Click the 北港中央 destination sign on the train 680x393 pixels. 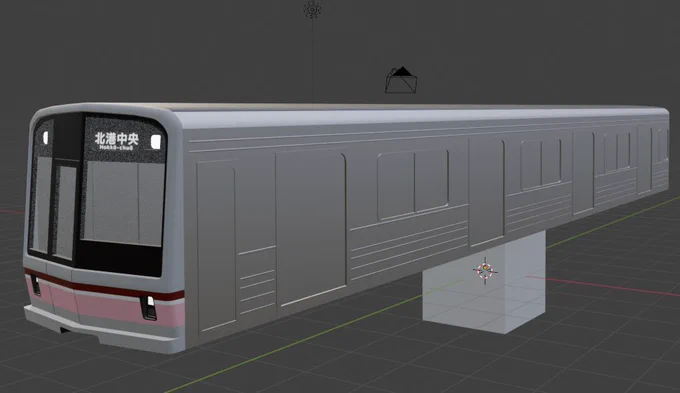click(x=117, y=141)
